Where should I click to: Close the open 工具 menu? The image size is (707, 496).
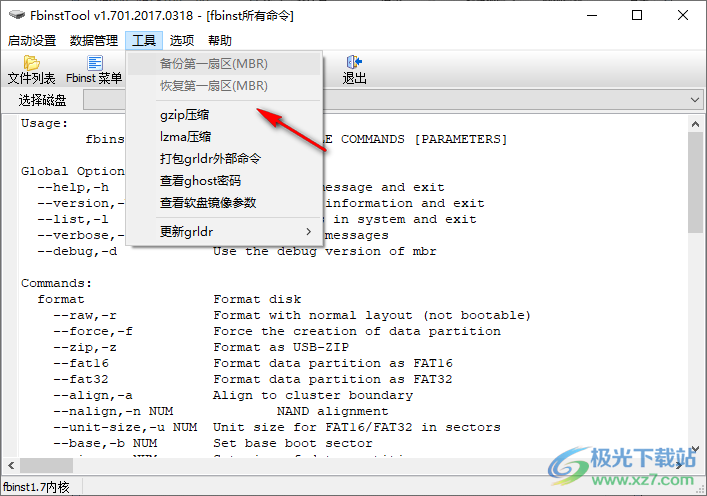pos(144,41)
